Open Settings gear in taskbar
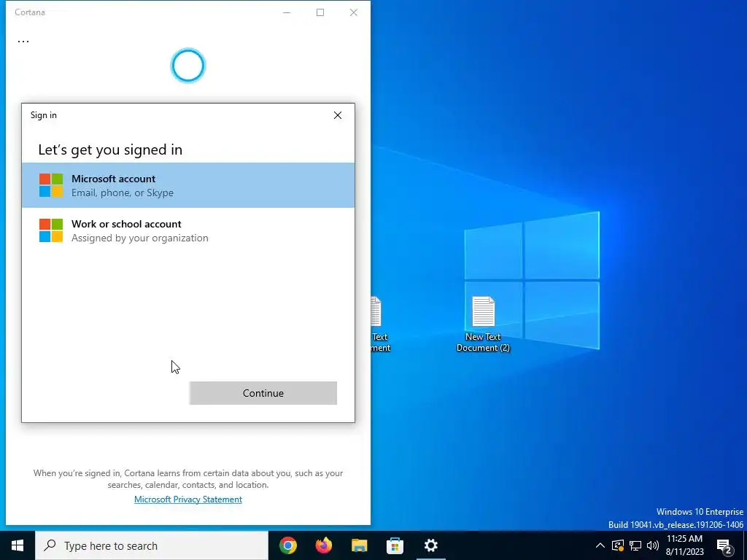The image size is (747, 560). (x=430, y=545)
